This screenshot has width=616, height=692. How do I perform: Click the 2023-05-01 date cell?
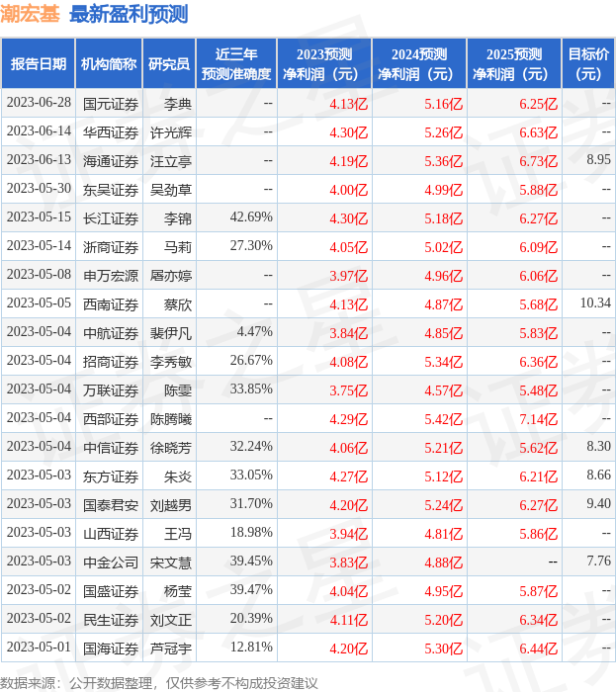click(x=39, y=648)
